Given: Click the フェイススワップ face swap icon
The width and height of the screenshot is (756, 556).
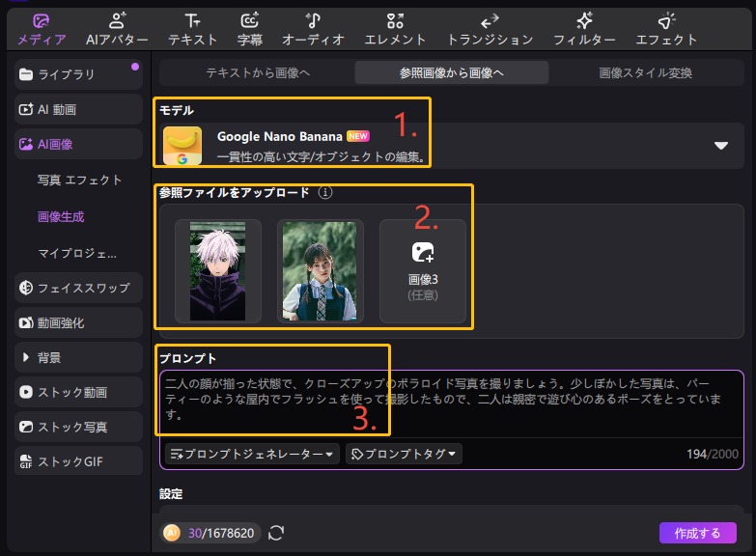Looking at the screenshot, I should pyautogui.click(x=25, y=288).
